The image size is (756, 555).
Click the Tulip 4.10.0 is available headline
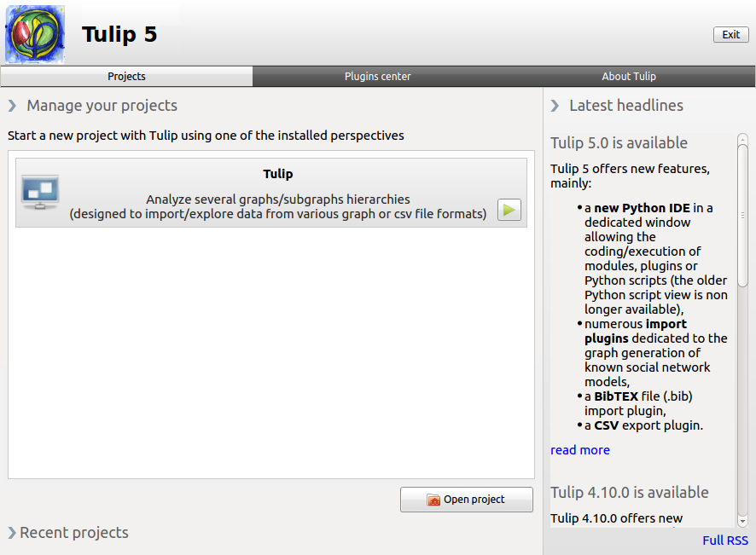630,493
